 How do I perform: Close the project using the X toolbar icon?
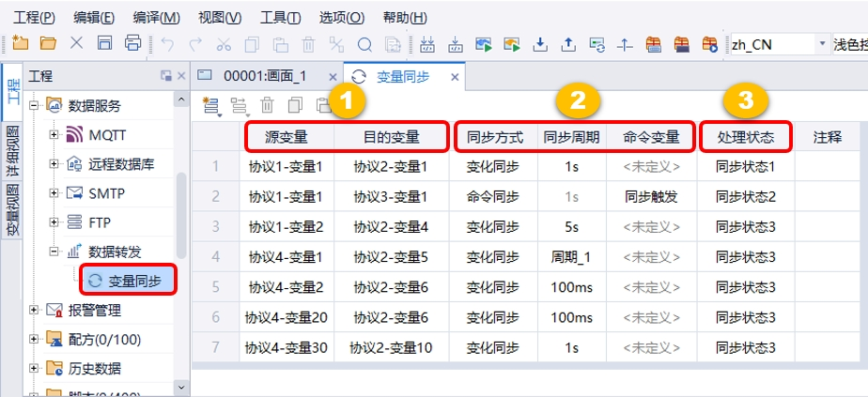tap(76, 44)
